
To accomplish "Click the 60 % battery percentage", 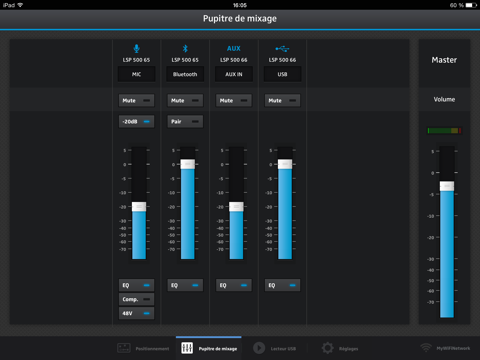I will point(456,5).
